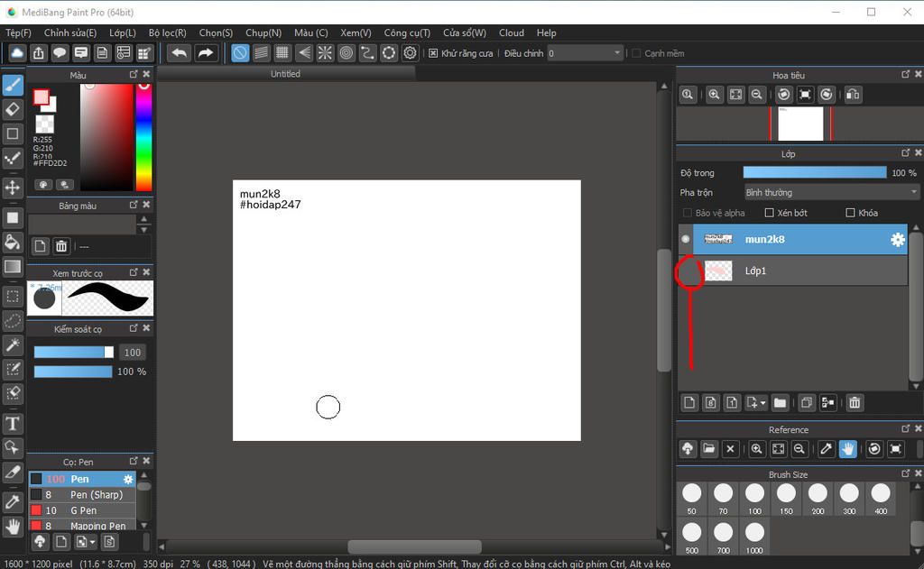This screenshot has width=924, height=569.
Task: Create a new layer folder
Action: point(780,403)
